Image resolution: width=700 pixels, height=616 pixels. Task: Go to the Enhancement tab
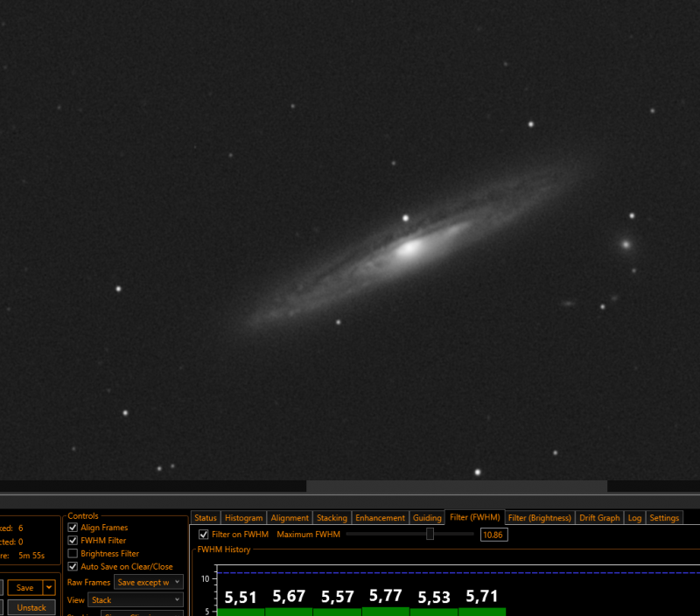(x=380, y=518)
